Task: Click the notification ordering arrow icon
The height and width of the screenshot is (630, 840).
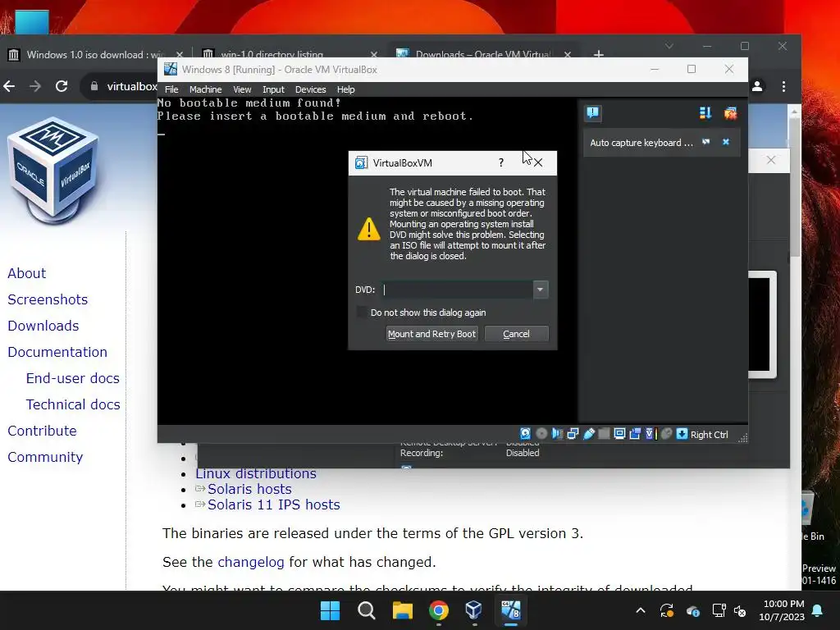Action: point(705,113)
